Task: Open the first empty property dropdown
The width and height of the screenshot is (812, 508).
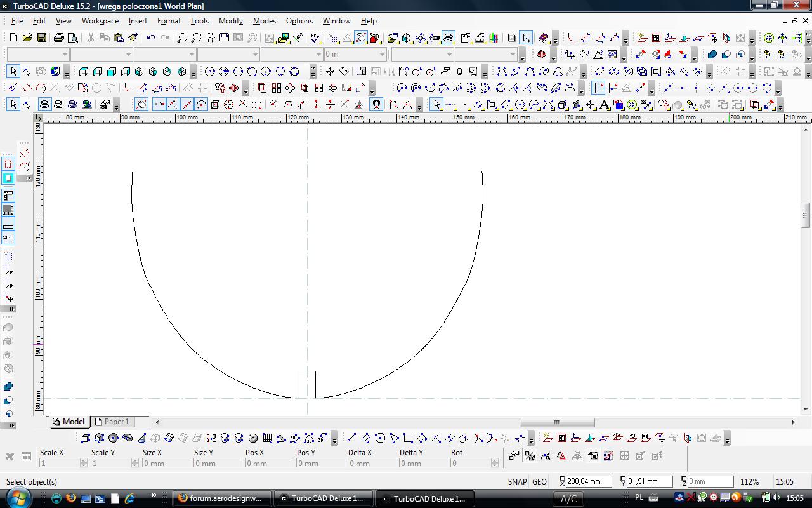Action: pos(37,55)
